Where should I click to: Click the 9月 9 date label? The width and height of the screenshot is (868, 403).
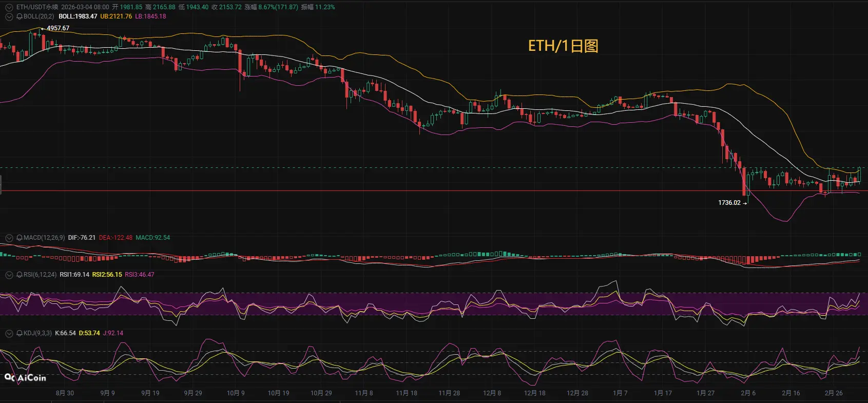coord(107,393)
